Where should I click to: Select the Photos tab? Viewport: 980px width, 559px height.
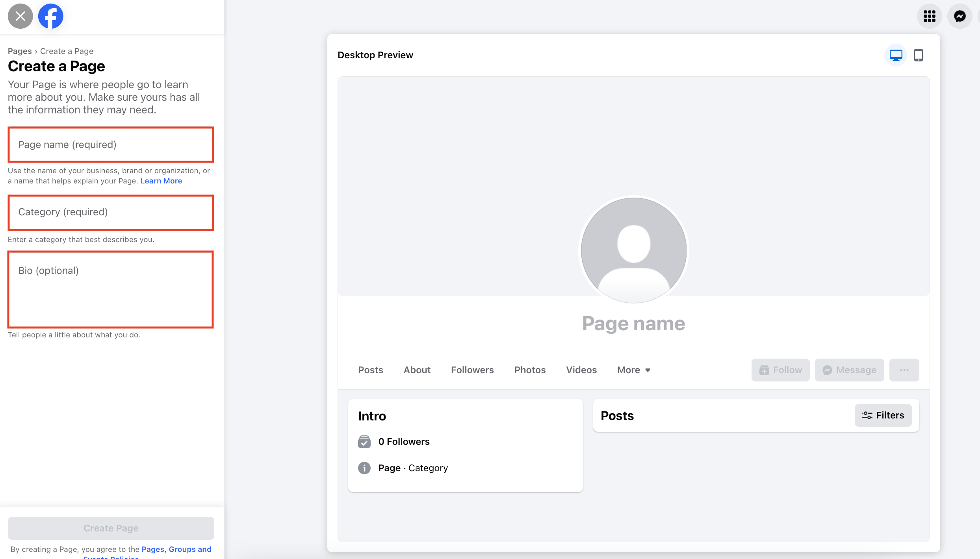pyautogui.click(x=530, y=370)
